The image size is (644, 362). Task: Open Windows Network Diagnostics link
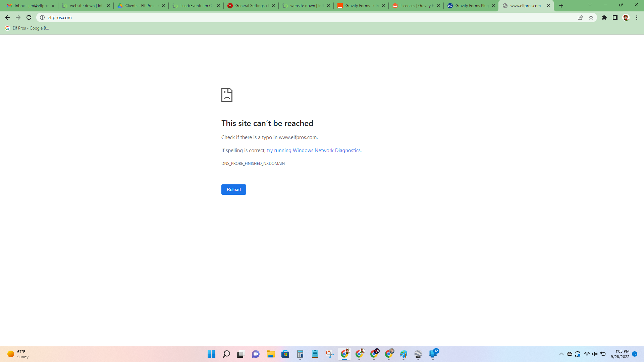tap(314, 150)
